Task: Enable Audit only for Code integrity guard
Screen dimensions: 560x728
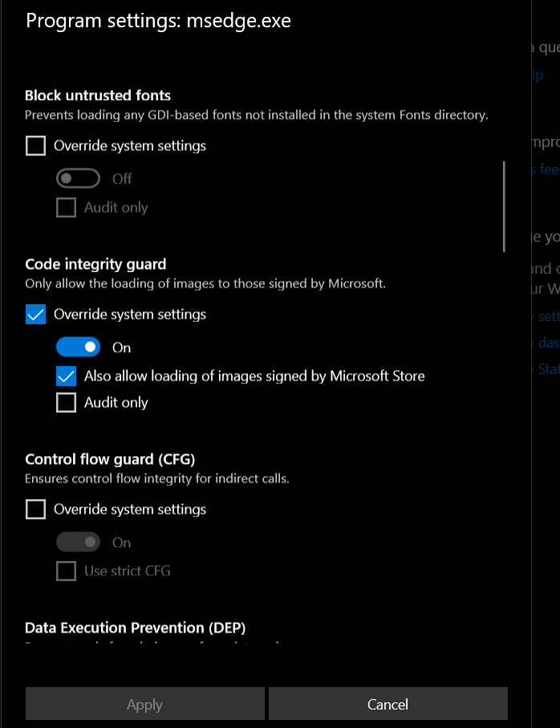Action: 67,402
